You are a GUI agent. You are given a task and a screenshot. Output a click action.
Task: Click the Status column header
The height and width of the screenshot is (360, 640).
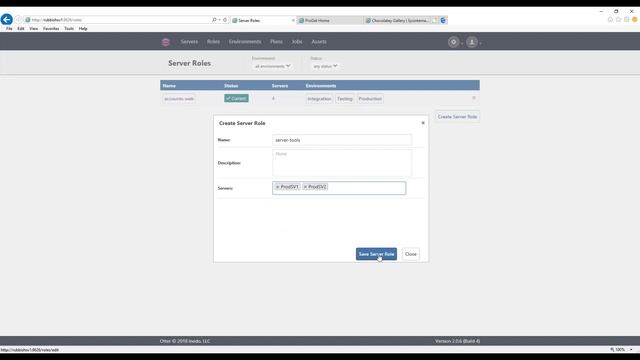231,86
